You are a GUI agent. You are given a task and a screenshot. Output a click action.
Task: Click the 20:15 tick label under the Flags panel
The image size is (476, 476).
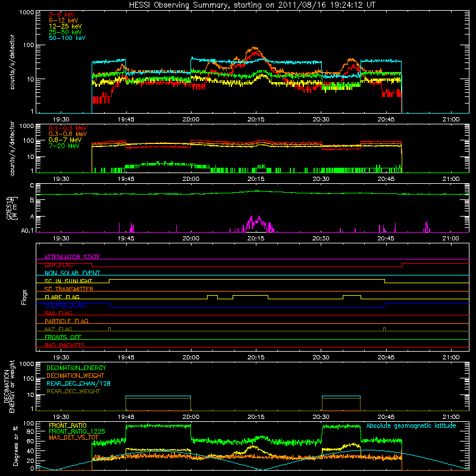[256, 358]
